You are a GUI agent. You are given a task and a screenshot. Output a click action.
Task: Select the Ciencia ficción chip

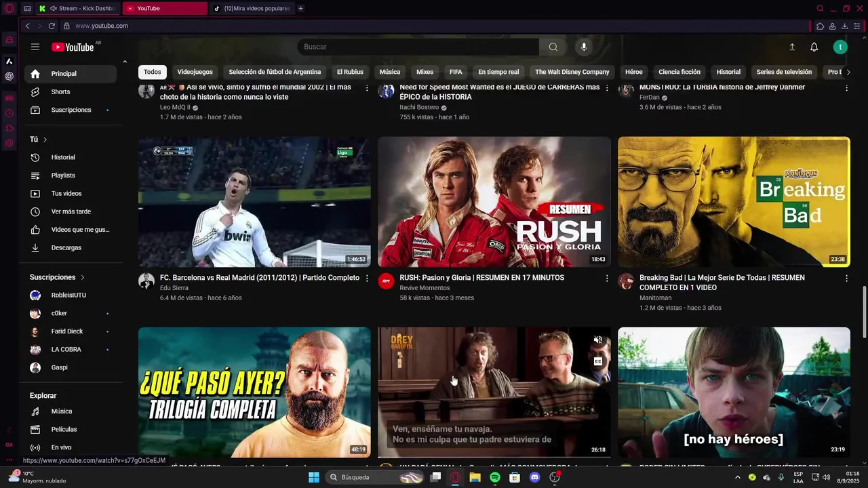(679, 72)
